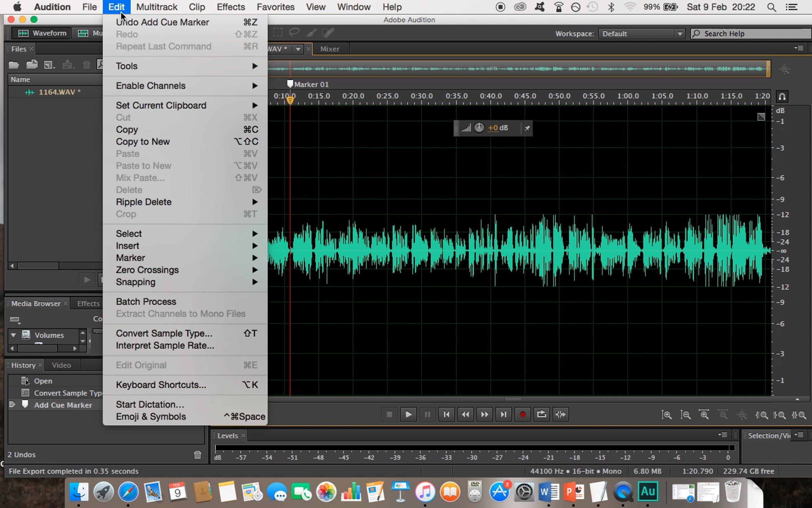Click the Record button in transport controls
The width and height of the screenshot is (812, 508).
522,414
